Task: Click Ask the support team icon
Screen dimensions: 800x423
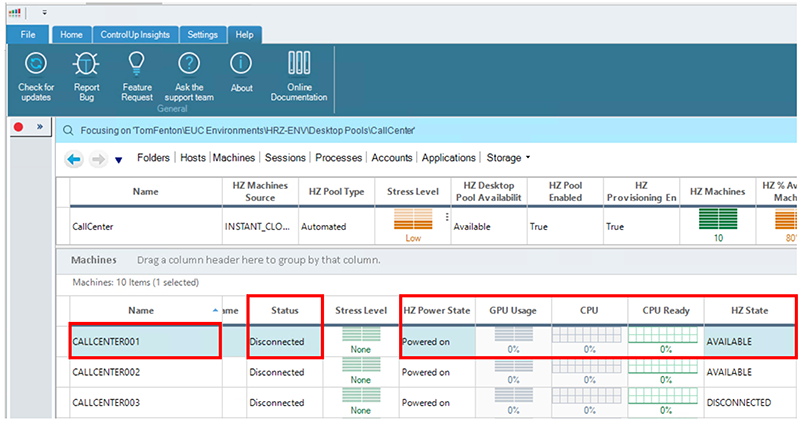Action: coord(189,63)
